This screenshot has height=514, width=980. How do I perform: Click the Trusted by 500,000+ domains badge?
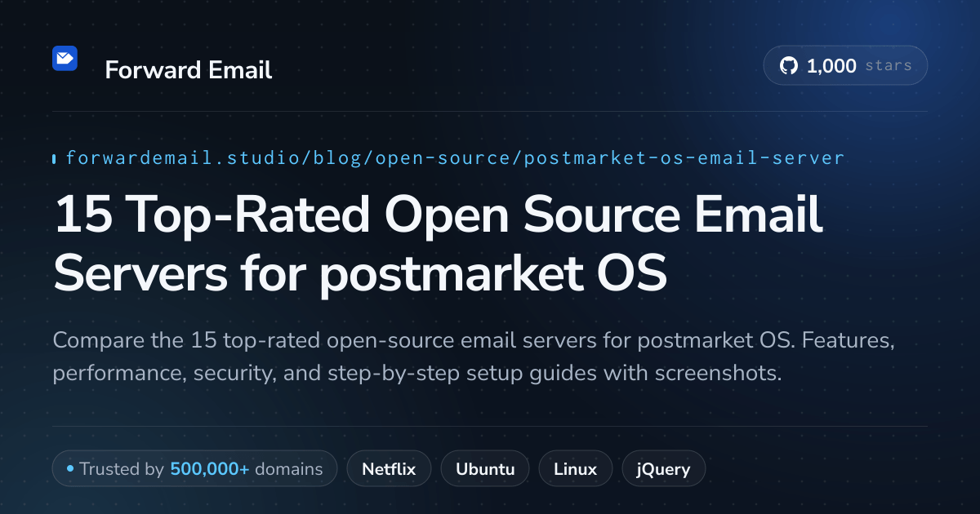(194, 469)
